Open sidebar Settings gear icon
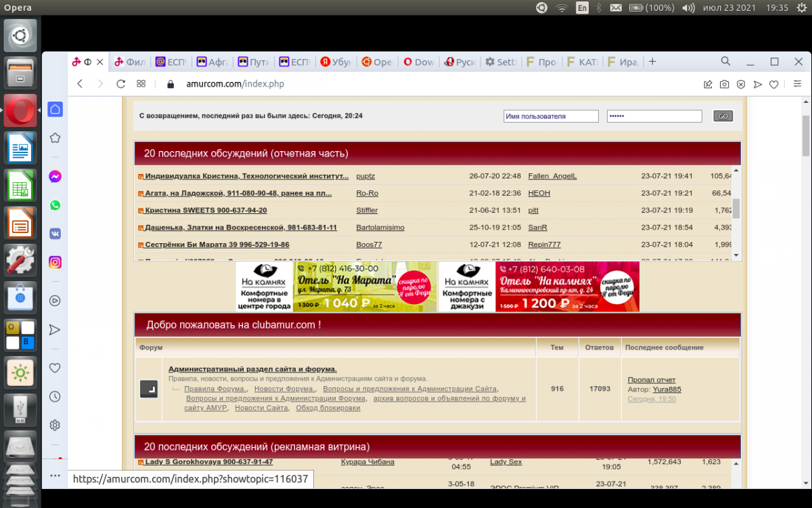This screenshot has width=812, height=508. tap(55, 425)
